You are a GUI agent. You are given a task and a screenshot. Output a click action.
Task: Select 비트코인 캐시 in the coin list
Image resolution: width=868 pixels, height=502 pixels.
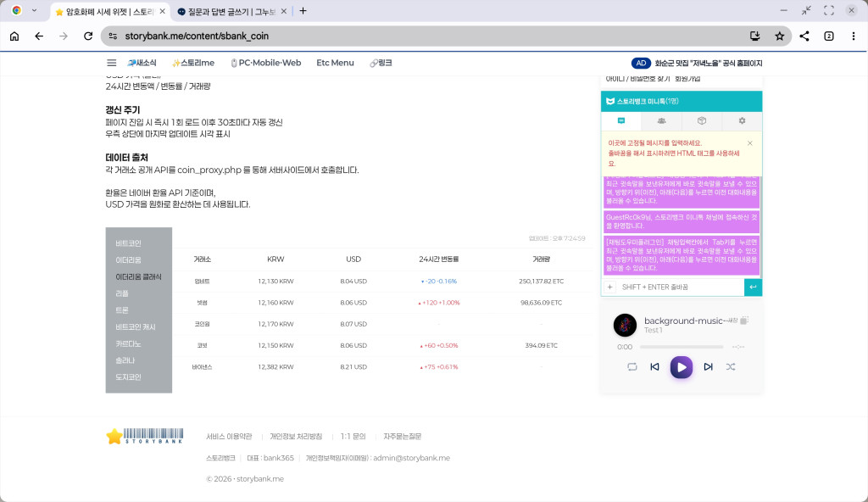[136, 327]
